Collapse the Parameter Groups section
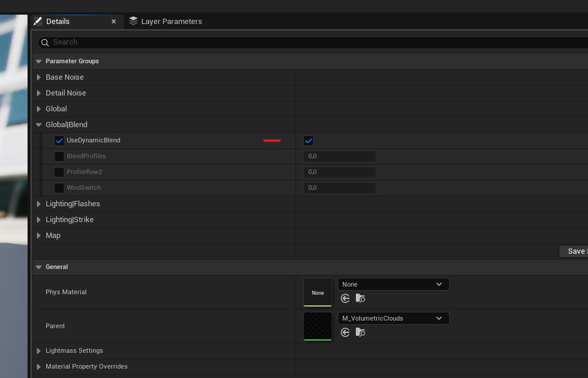 [39, 61]
